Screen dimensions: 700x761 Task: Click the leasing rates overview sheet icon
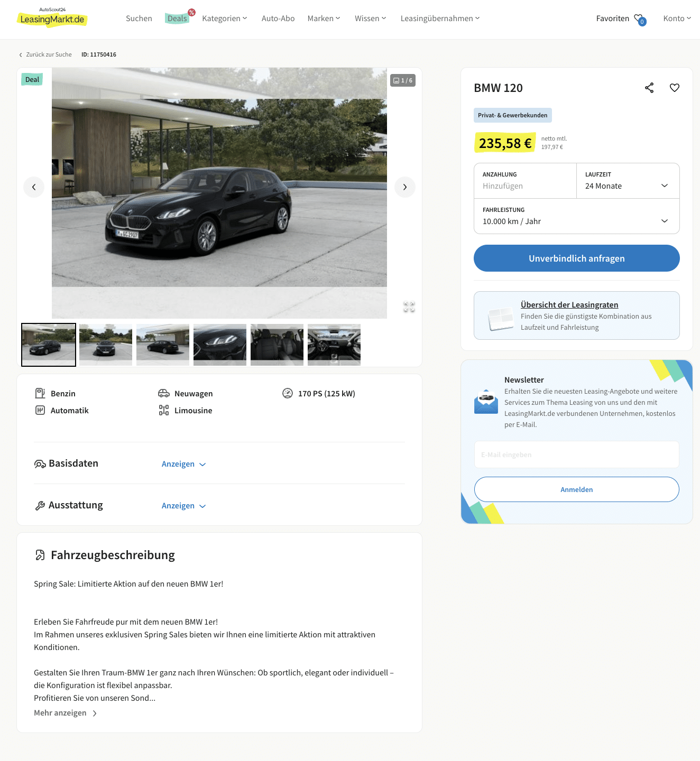click(x=501, y=319)
